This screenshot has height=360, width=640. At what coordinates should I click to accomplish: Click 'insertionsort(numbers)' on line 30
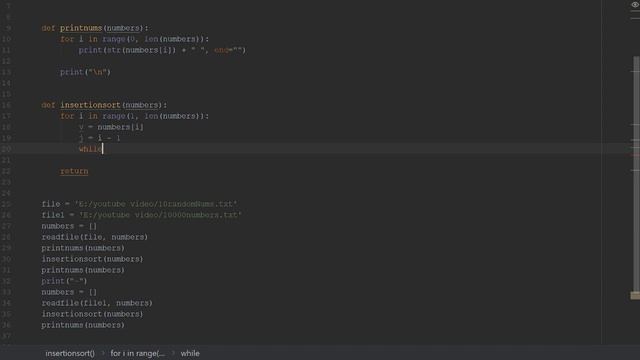[x=92, y=259]
